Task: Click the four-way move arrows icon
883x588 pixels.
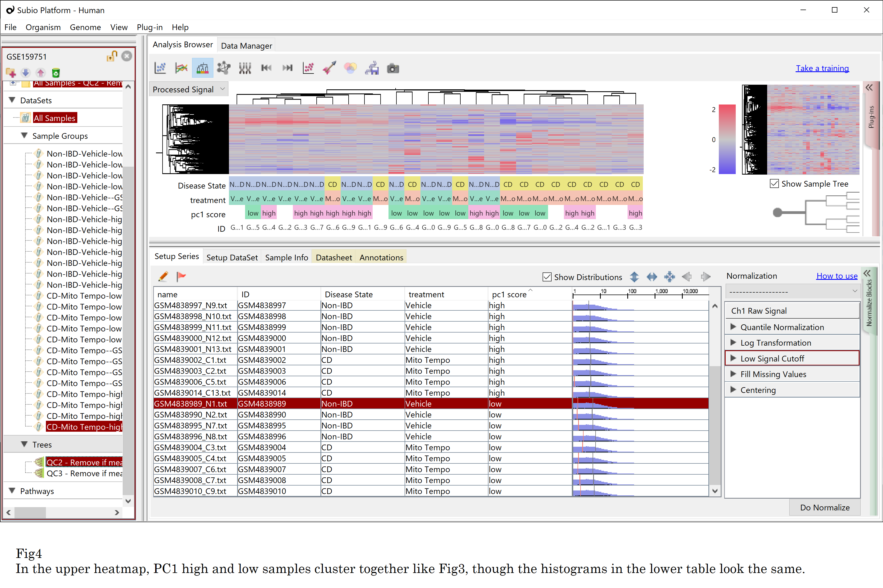Action: tap(669, 277)
